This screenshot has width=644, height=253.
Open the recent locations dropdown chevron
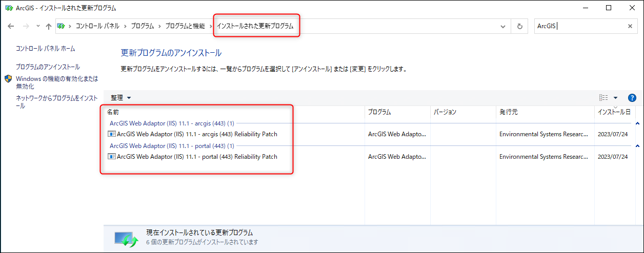(x=38, y=26)
